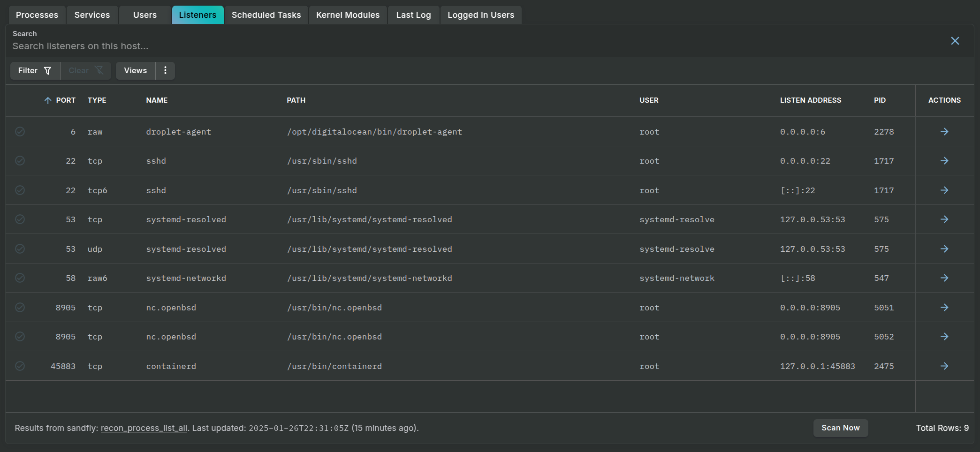Open details arrow for droplet-agent row
This screenshot has width=980, height=452.
pyautogui.click(x=944, y=132)
